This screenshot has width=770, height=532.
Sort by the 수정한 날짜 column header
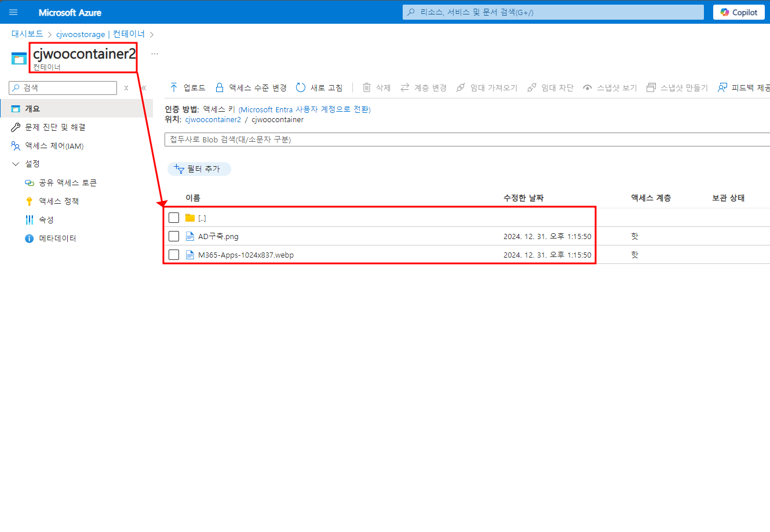tap(523, 198)
